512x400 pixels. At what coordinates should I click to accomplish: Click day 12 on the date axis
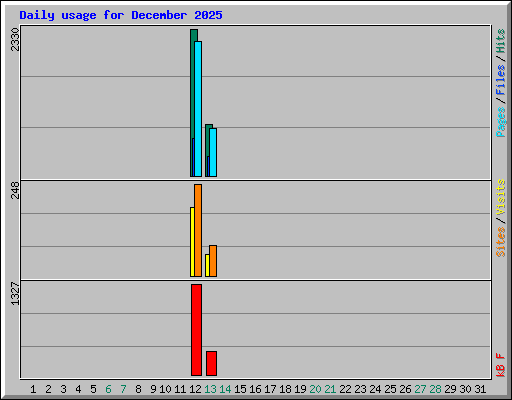[x=195, y=389]
